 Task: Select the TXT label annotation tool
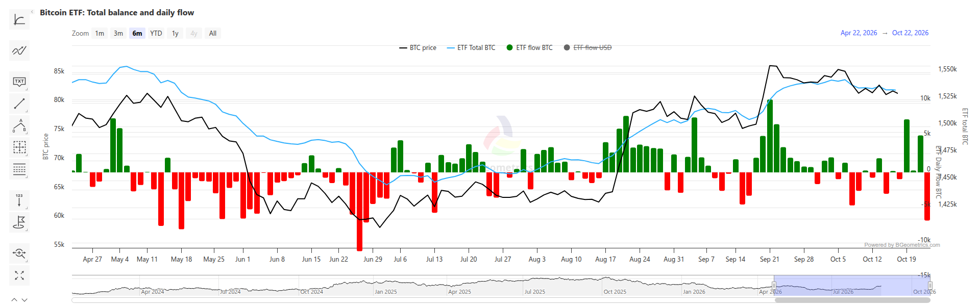(19, 82)
